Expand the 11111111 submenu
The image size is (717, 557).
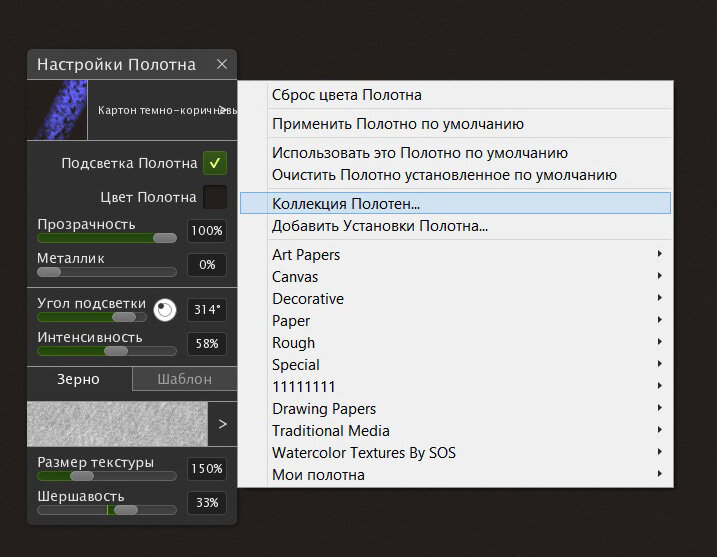pos(455,386)
